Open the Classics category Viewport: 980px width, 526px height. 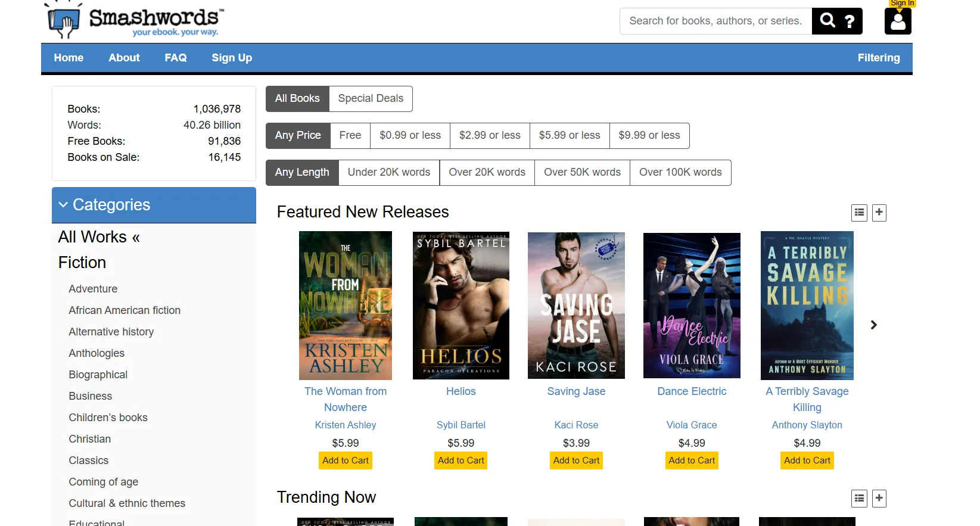click(89, 460)
